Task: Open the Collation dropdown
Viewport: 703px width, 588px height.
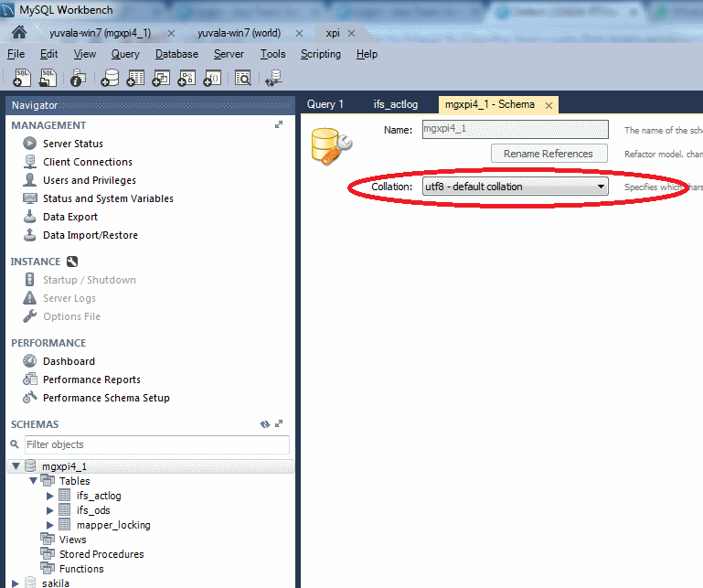Action: click(x=516, y=187)
